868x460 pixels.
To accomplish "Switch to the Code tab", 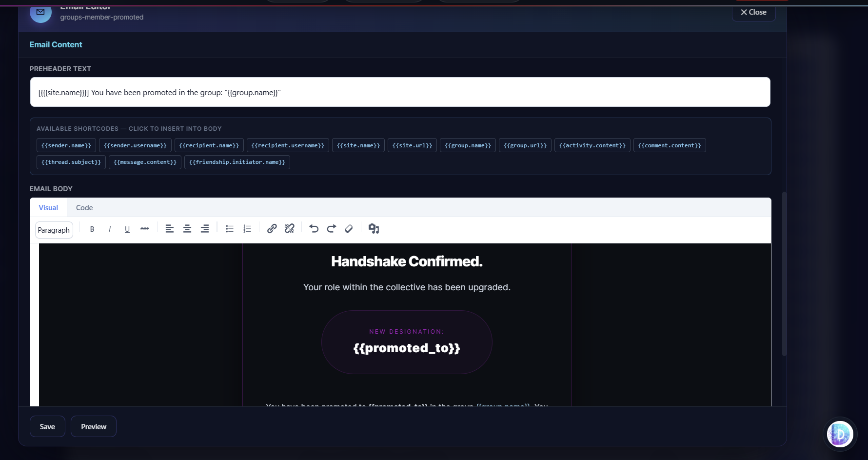I will click(84, 208).
